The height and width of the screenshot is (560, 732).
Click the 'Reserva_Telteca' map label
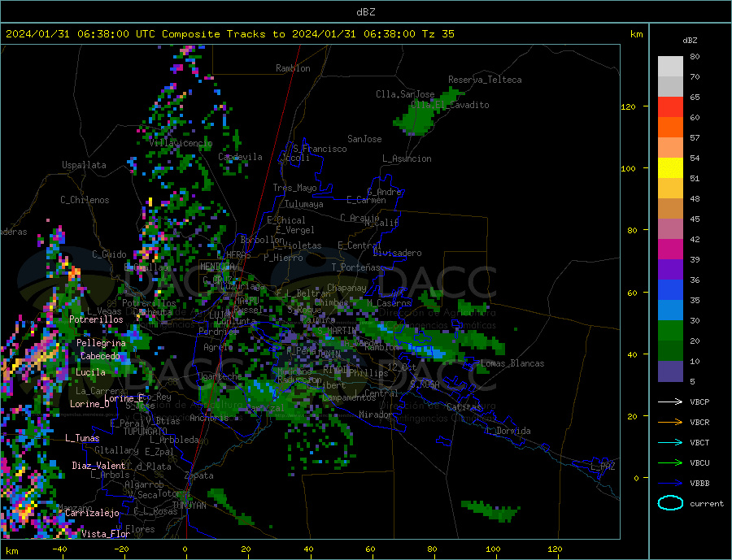[485, 80]
